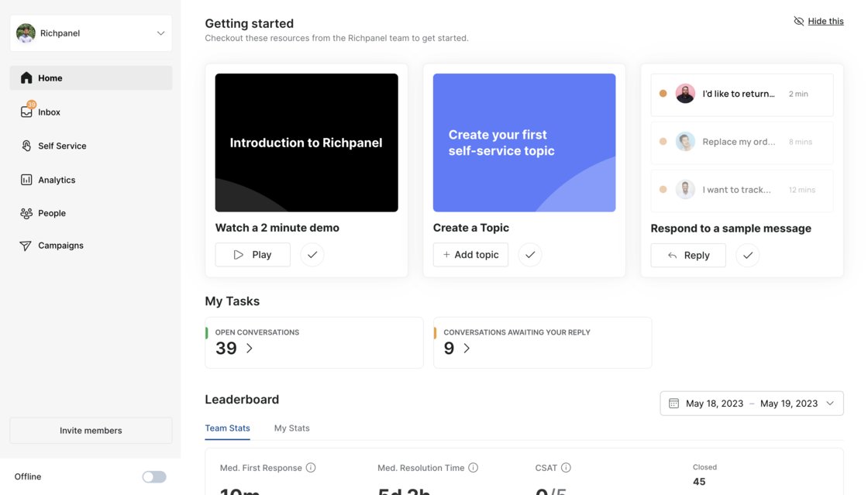Click the chevron in the date range picker
The height and width of the screenshot is (495, 868).
[830, 404]
